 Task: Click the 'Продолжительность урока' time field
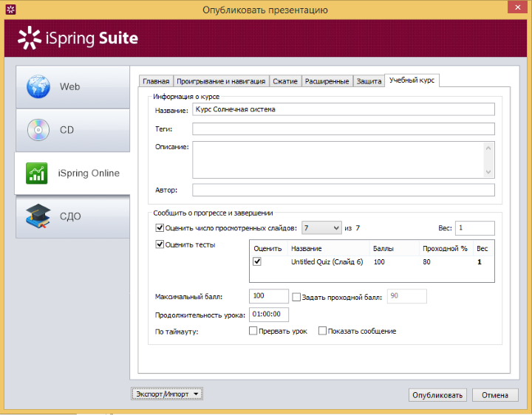pyautogui.click(x=269, y=315)
